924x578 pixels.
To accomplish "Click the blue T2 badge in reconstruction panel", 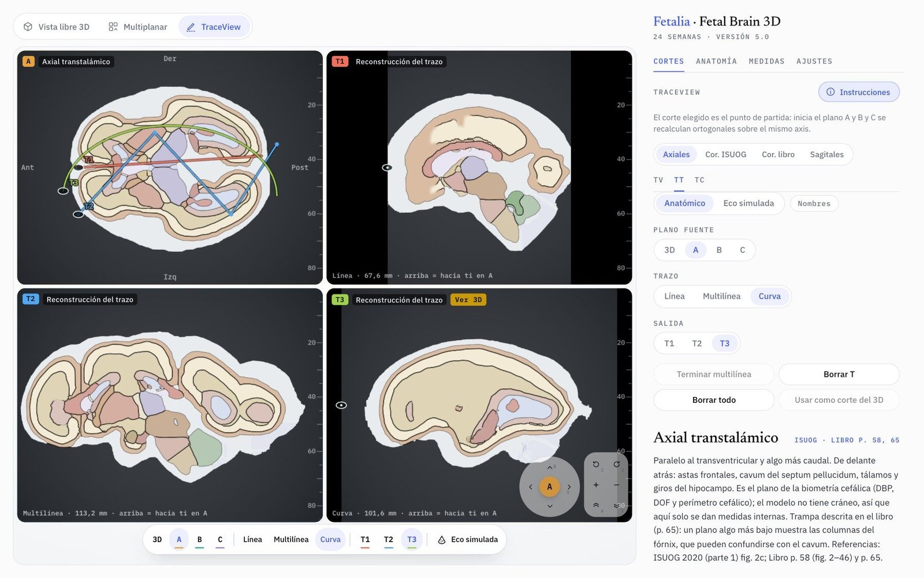I will (31, 299).
